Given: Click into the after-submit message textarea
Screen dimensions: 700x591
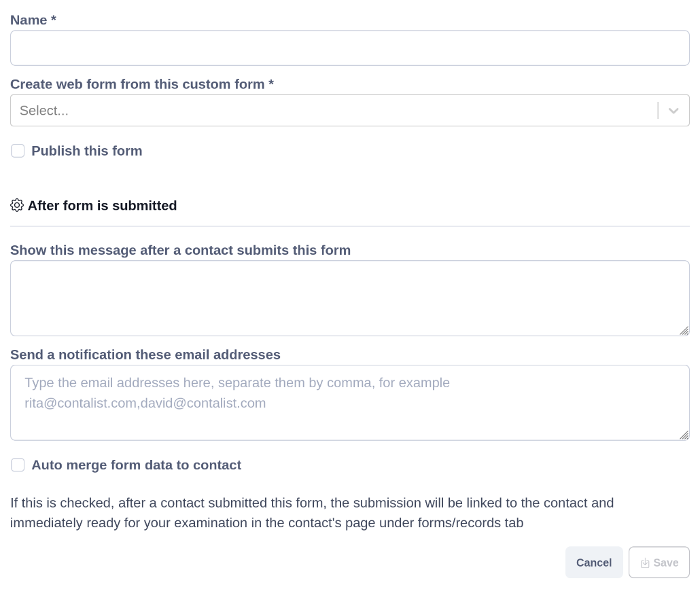Looking at the screenshot, I should click(349, 298).
